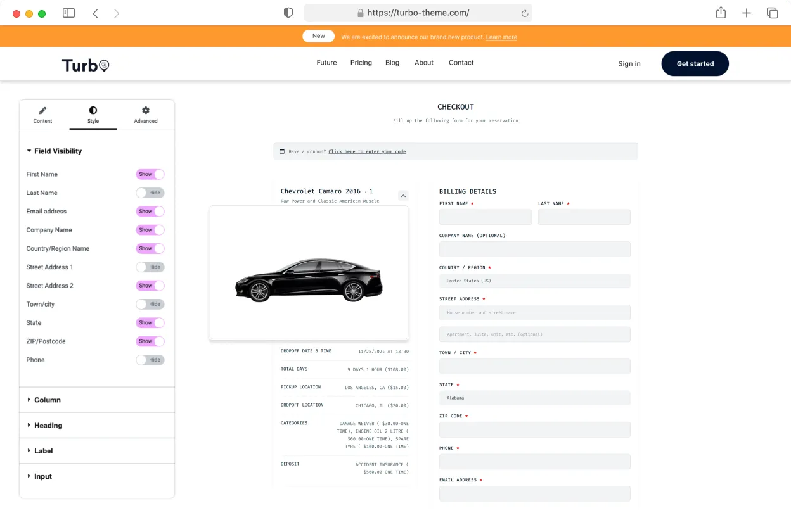Viewport: 791px width, 532px height.
Task: Click the New badge in the banner
Action: pyautogui.click(x=319, y=36)
